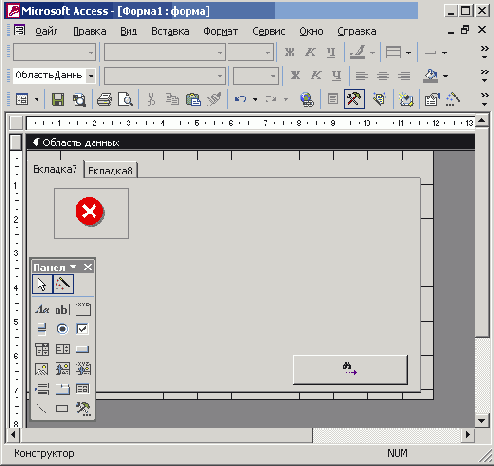This screenshot has width=494, height=466.
Task: Toggle the Toolbox hammer-wrench toolbar button
Action: (354, 99)
